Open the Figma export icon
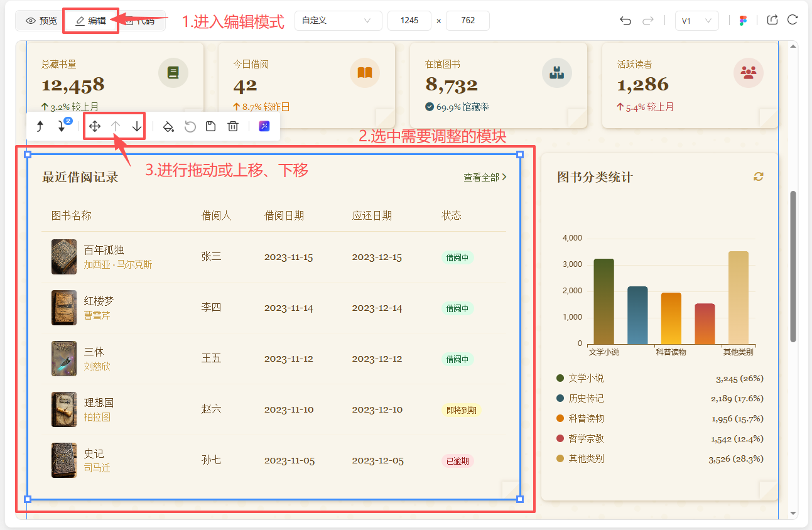The image size is (812, 530). tap(744, 21)
